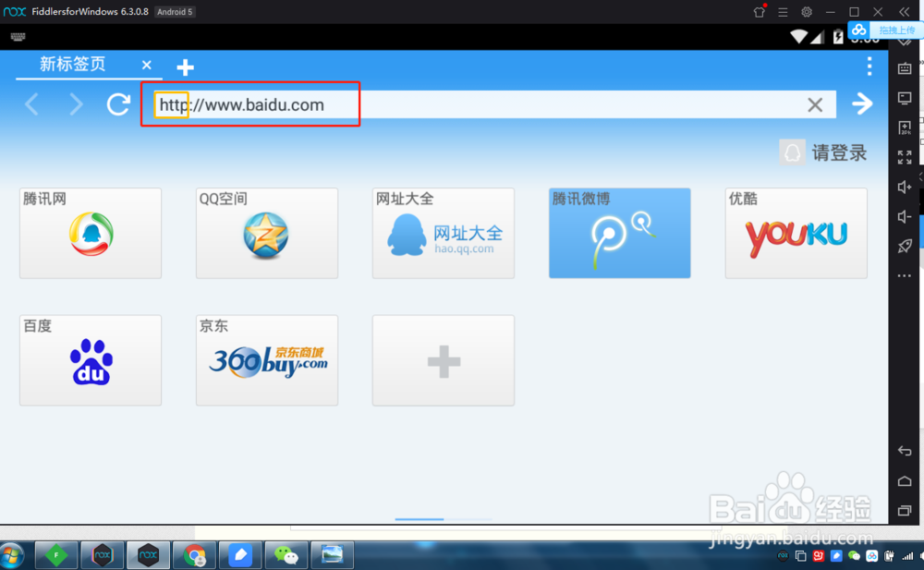Switch to the 新标签页 browser tab

[74, 66]
